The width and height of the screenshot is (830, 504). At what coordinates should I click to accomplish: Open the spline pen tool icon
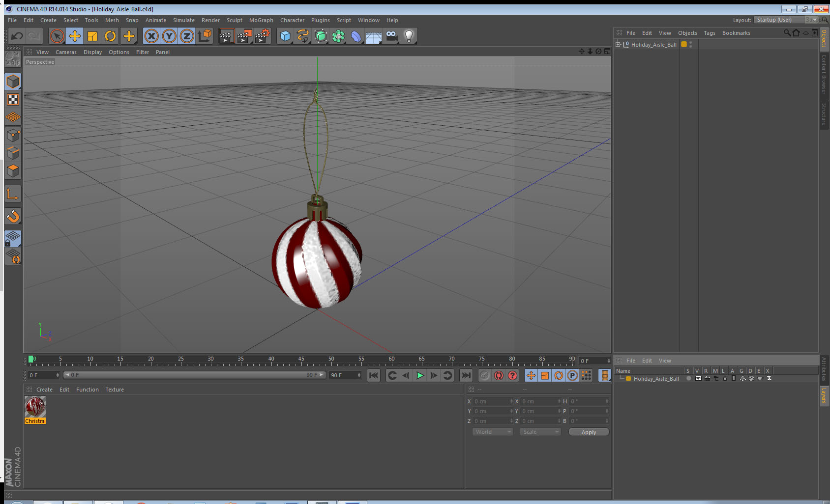click(x=303, y=36)
